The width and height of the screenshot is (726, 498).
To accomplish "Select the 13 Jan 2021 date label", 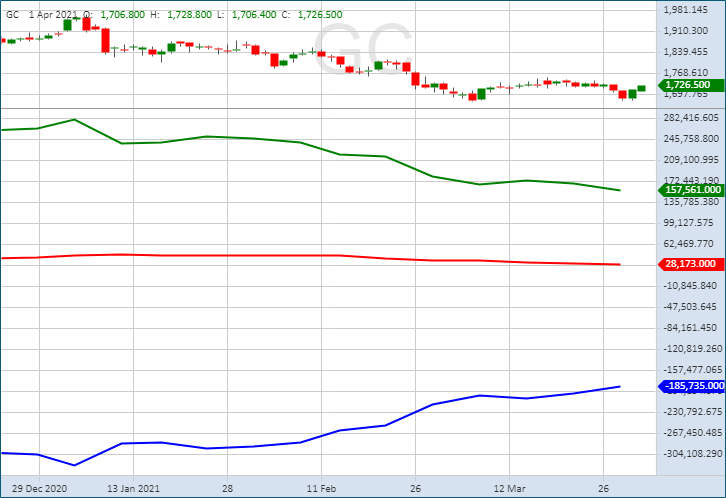I will click(134, 489).
